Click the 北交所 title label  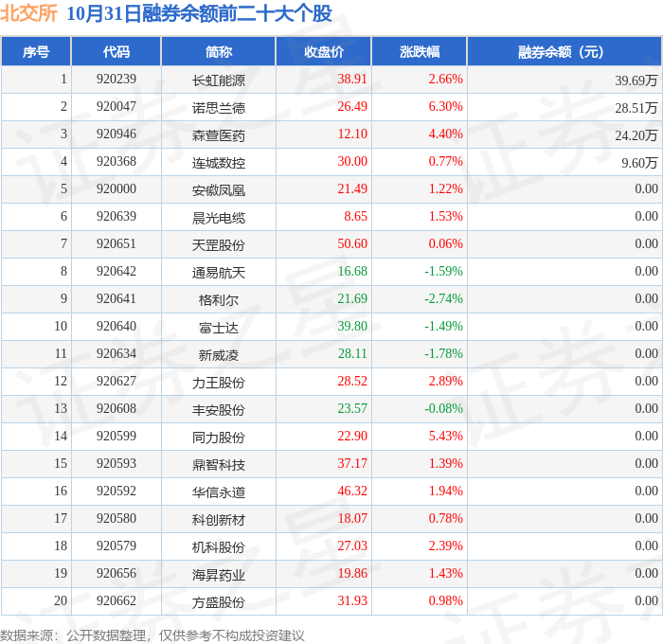28,13
